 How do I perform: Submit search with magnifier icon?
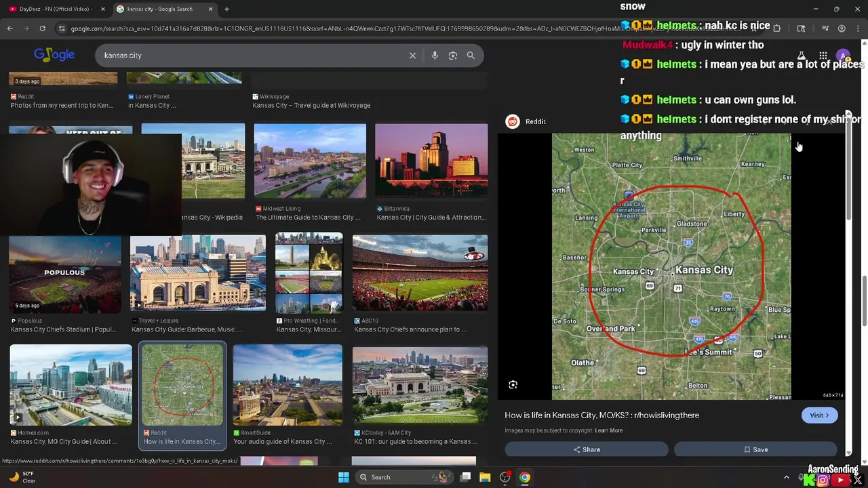pos(471,56)
